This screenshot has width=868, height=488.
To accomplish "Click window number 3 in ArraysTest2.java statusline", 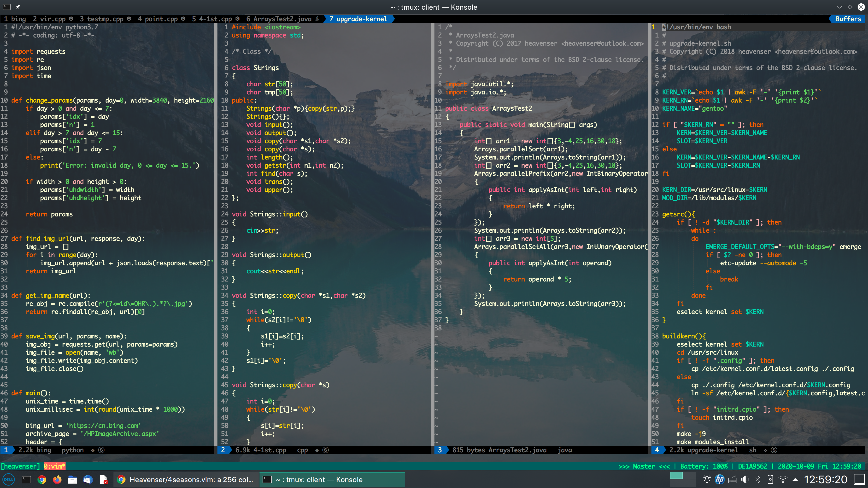I will (440, 450).
